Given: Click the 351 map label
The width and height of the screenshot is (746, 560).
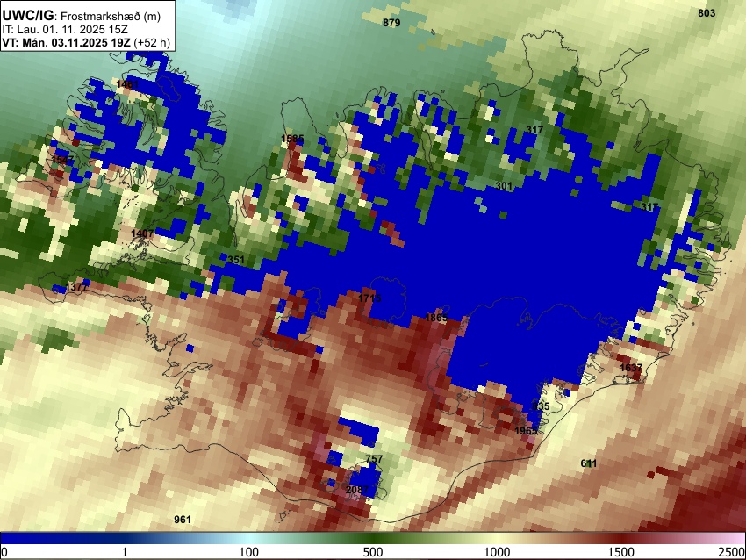Looking at the screenshot, I should 236,260.
